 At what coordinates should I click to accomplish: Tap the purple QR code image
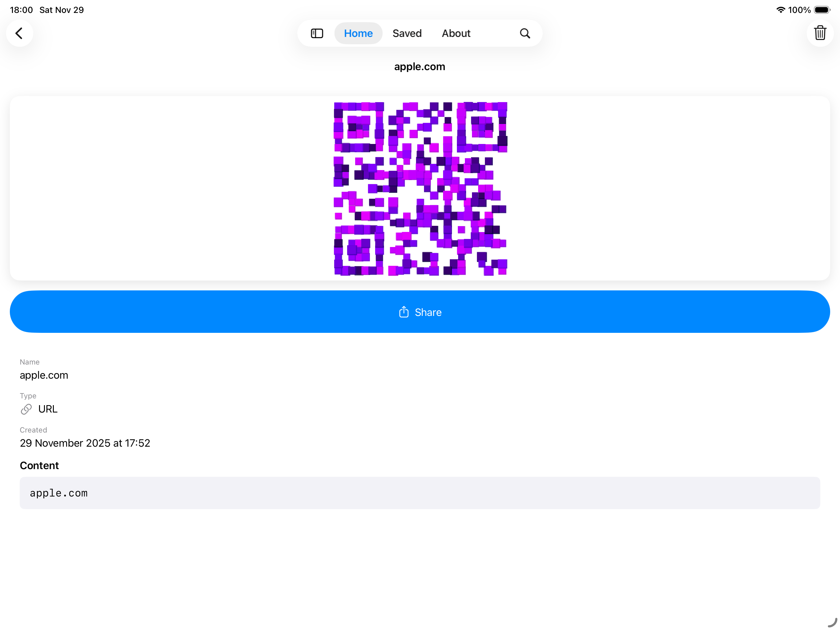click(x=420, y=189)
